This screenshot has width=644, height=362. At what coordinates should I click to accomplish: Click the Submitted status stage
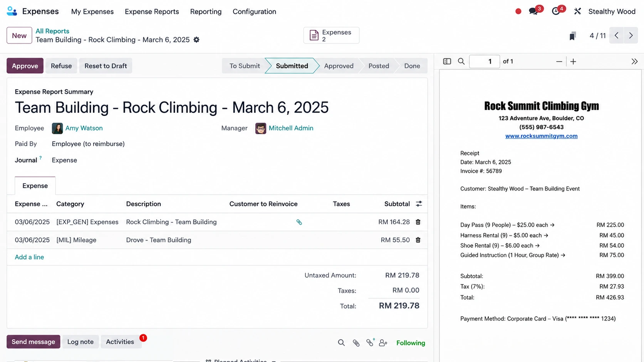[x=292, y=66]
